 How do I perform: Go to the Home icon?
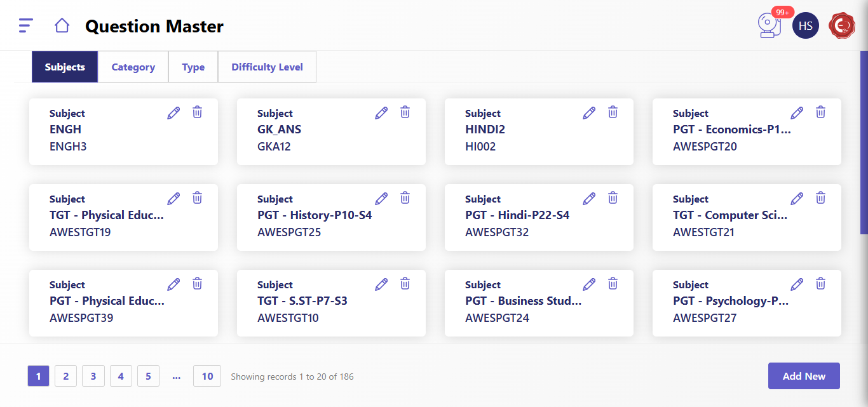pos(62,25)
